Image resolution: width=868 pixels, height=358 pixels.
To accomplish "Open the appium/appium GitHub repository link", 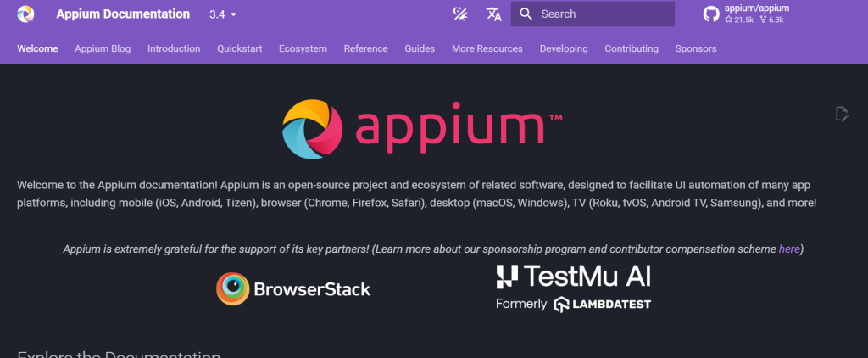I will [747, 14].
